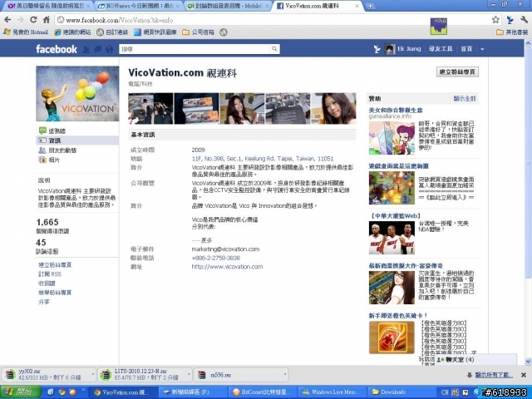
Task: Open the 公司信箱 bookmarks folder
Action: coord(198,32)
